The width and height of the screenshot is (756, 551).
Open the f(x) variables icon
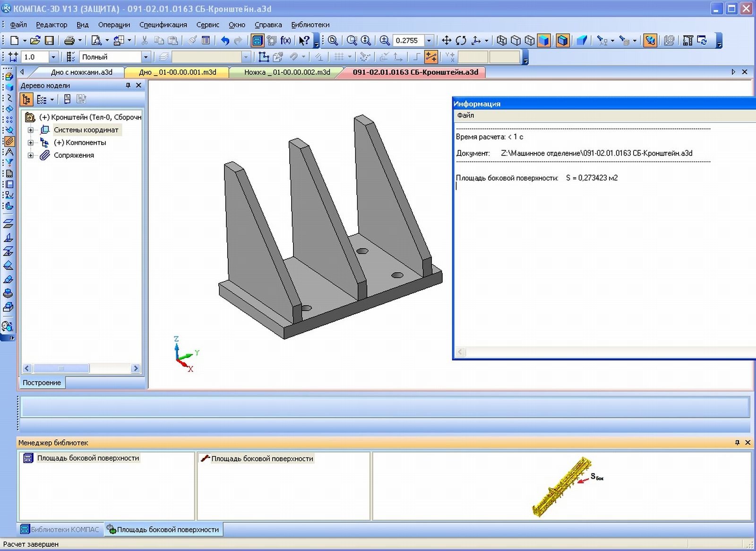pyautogui.click(x=285, y=41)
